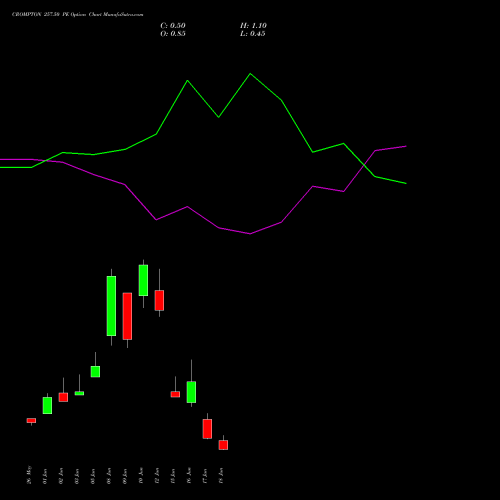Screen dimensions: 500x500
Task: Click the "26 May" date axis label
Action: click(29, 475)
